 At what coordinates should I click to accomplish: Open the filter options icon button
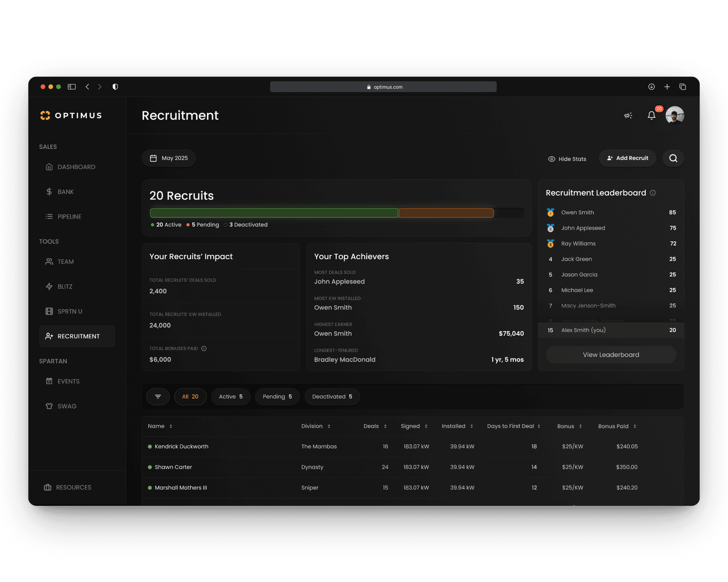pyautogui.click(x=158, y=397)
